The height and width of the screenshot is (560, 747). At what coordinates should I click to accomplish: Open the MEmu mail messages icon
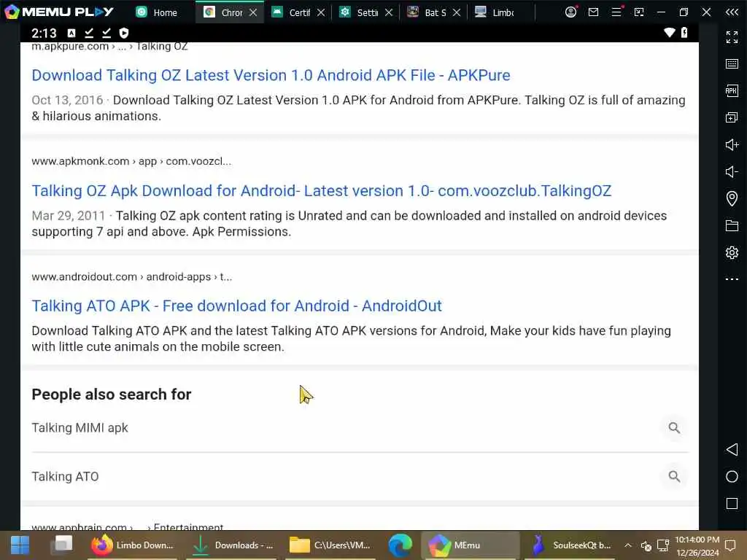(x=593, y=12)
